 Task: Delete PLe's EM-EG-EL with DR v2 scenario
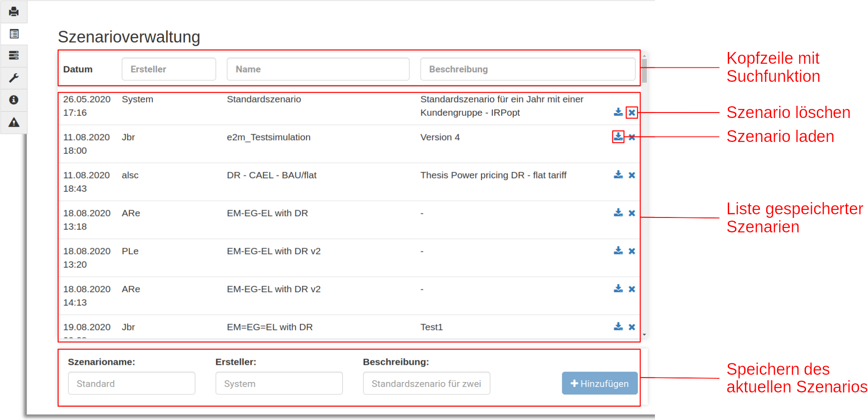pos(632,251)
